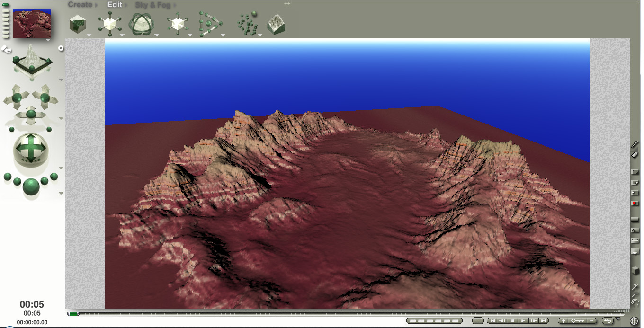
Task: Toggle the leftmost small render option sphere
Action: (x=7, y=177)
